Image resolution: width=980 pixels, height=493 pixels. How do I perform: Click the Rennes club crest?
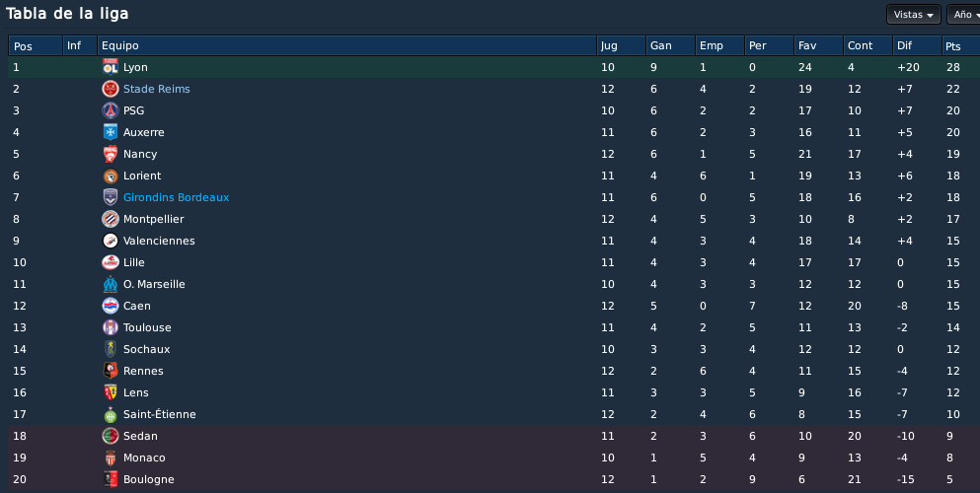pos(110,371)
